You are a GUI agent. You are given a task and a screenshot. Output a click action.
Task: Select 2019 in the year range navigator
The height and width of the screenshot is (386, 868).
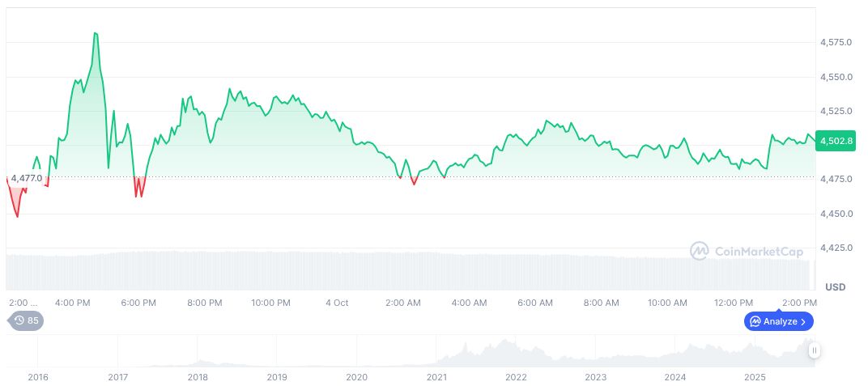pyautogui.click(x=277, y=377)
